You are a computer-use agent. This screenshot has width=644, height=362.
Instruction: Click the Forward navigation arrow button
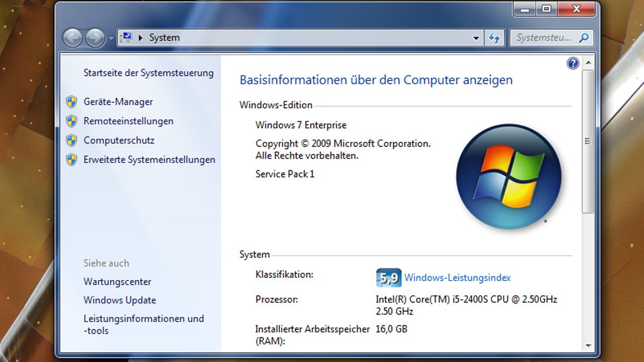tap(95, 38)
